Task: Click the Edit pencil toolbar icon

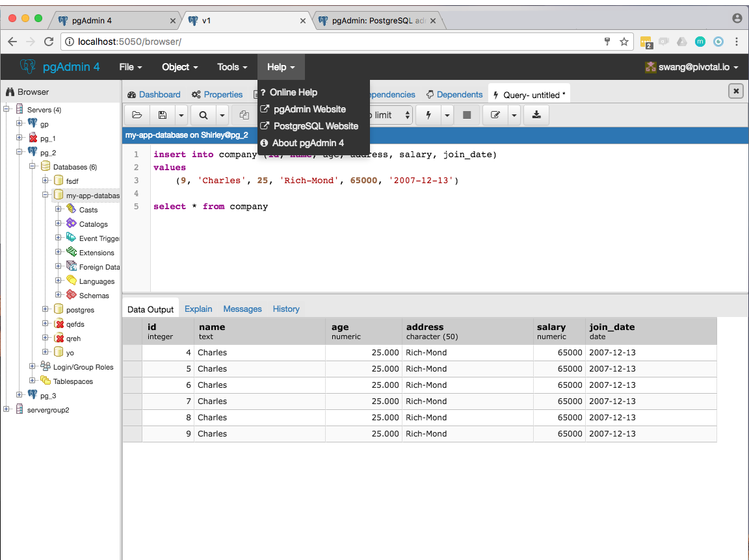Action: 495,115
